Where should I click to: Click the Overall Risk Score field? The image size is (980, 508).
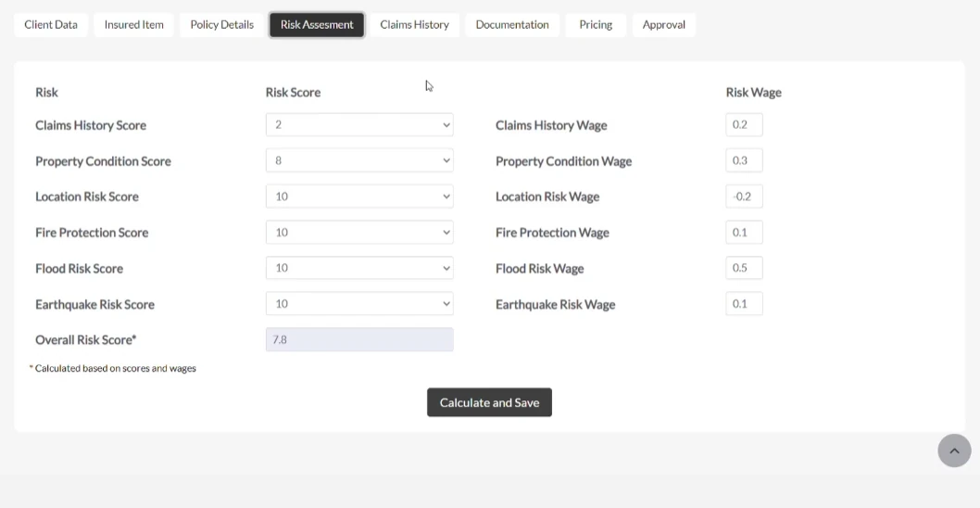[x=359, y=339]
